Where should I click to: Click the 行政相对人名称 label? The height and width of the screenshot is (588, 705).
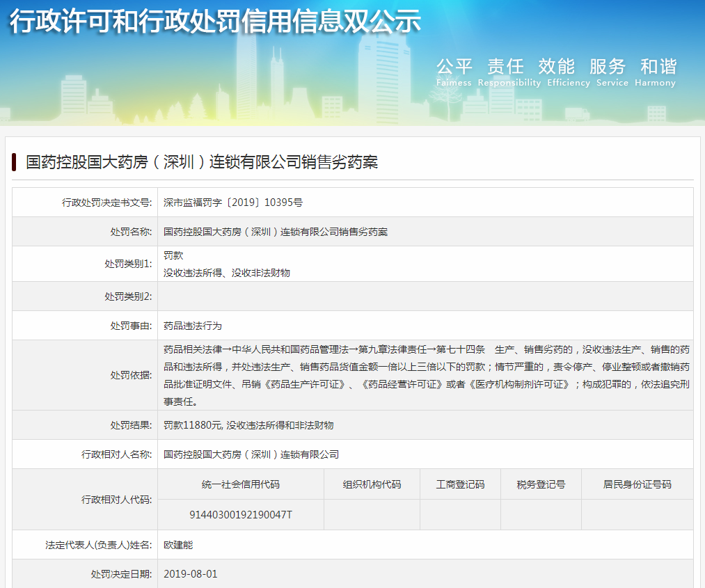coord(116,454)
